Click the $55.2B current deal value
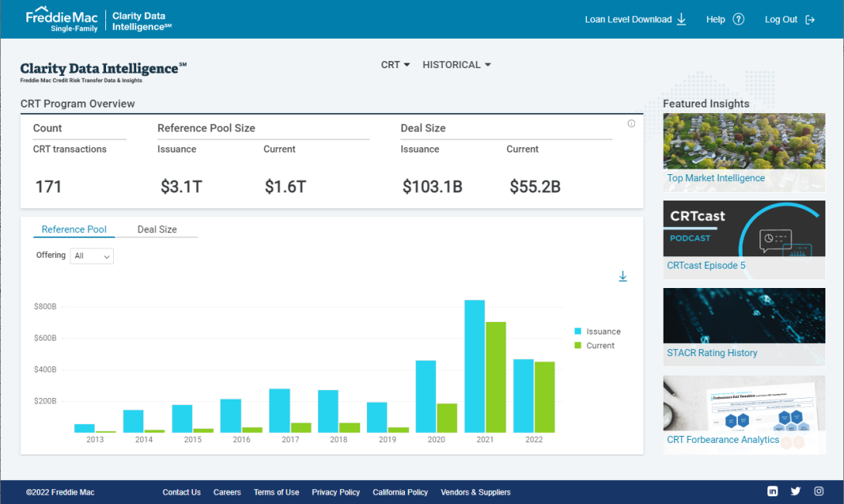 point(535,187)
